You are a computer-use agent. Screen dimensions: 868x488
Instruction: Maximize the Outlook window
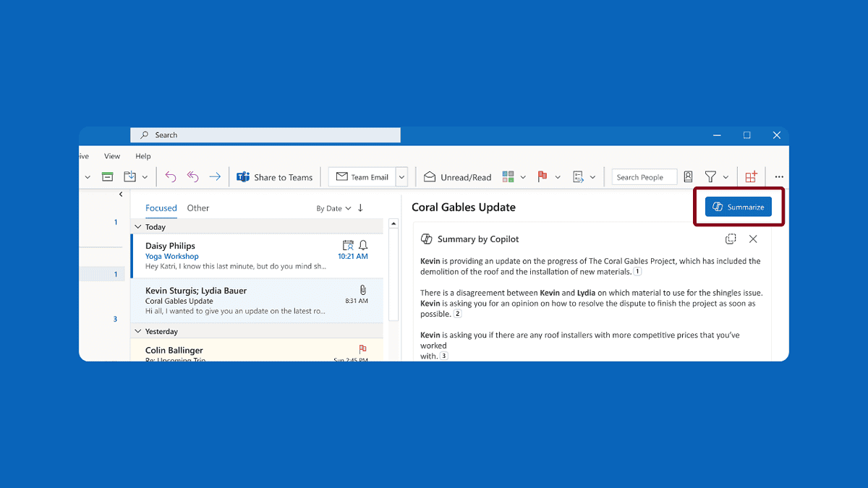coord(747,135)
